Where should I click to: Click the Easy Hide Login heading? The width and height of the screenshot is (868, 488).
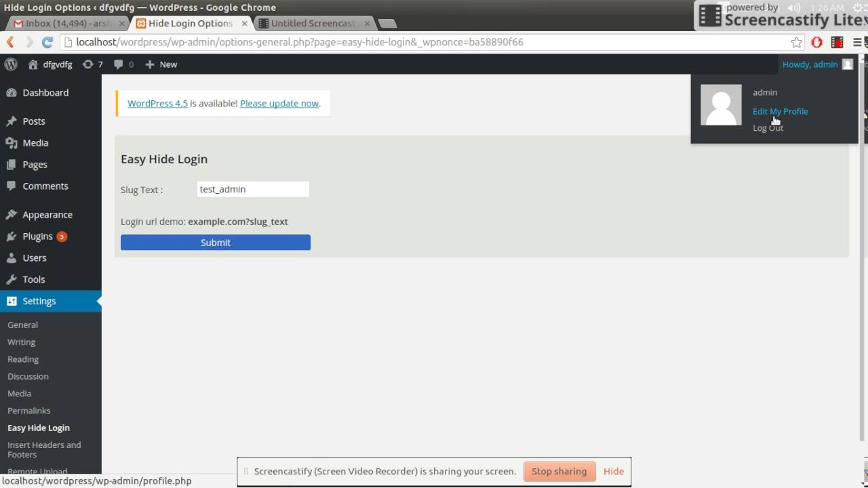click(164, 159)
